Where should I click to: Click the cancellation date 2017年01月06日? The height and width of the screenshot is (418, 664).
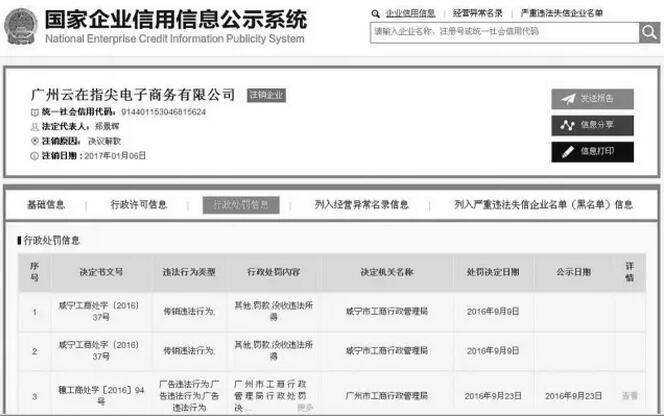[x=115, y=156]
